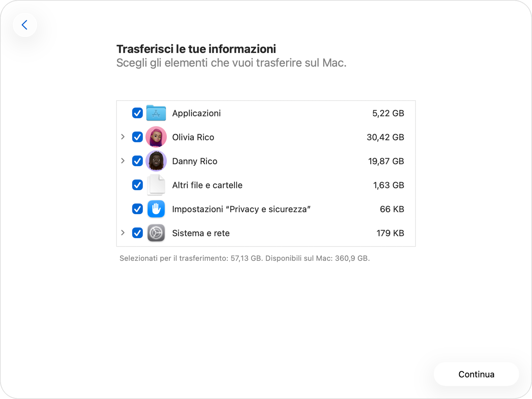Uncheck the Applicazioni checkbox
532x399 pixels.
tap(137, 113)
